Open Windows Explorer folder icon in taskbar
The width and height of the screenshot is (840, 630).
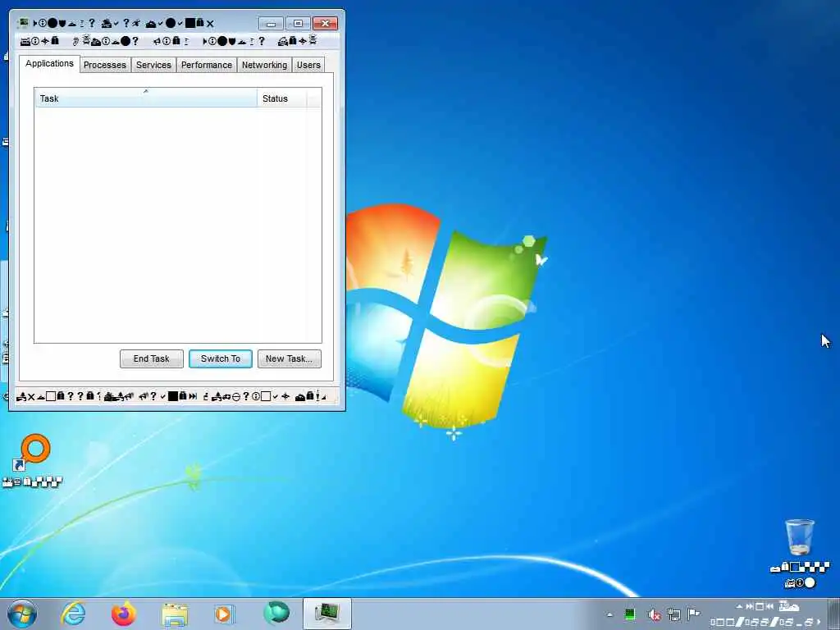click(x=175, y=615)
